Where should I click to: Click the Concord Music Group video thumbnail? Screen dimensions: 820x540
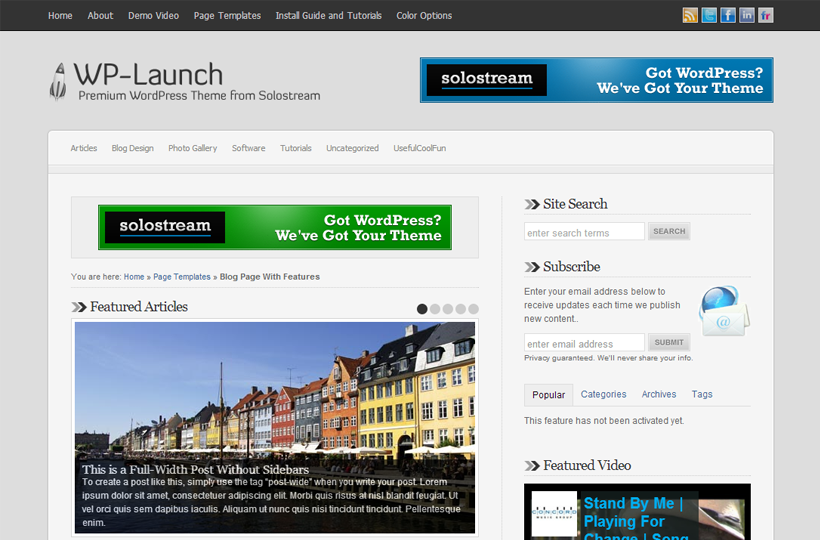pos(554,513)
